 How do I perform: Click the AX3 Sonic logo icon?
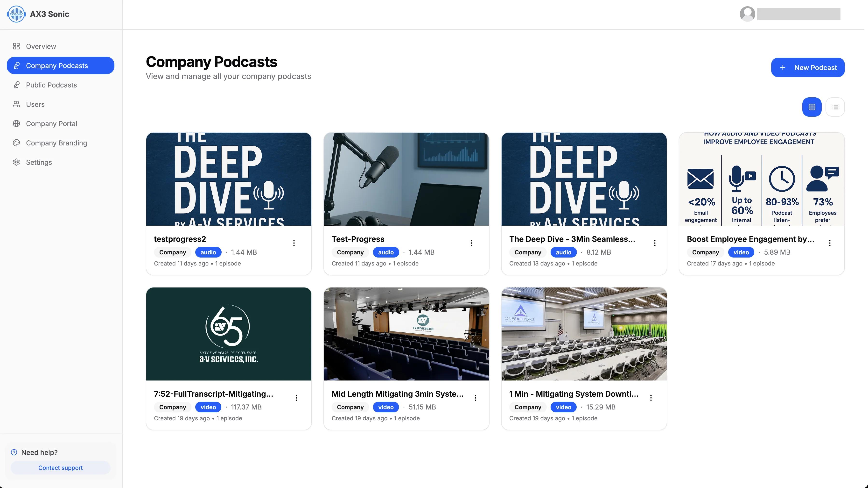(x=16, y=14)
